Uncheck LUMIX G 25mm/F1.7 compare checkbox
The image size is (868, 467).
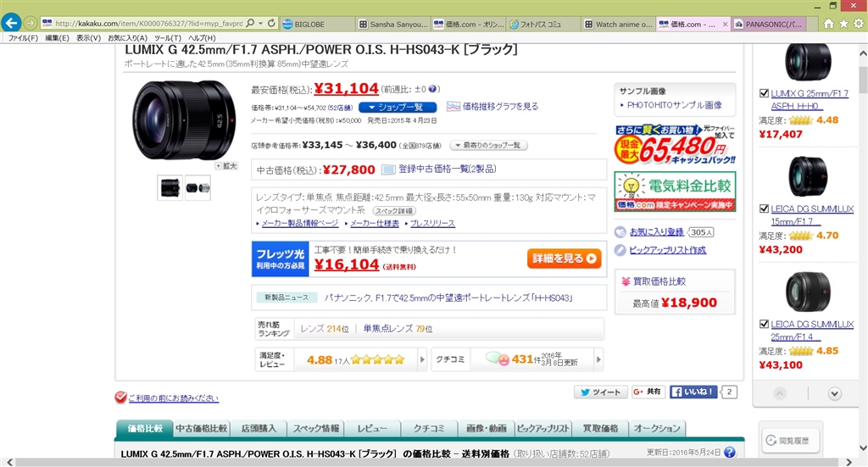764,93
